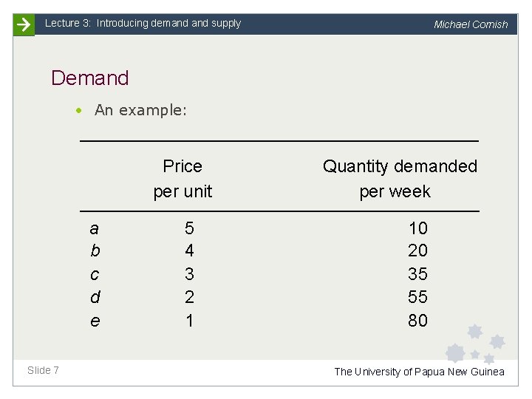This screenshot has width=532, height=399.
Task: Click the author name Michael Cornish
Action: click(471, 24)
